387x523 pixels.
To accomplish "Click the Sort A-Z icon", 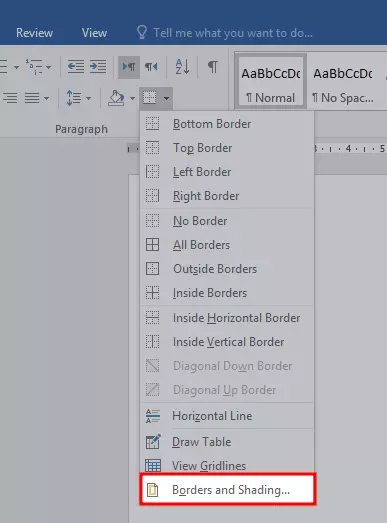I will [x=182, y=67].
